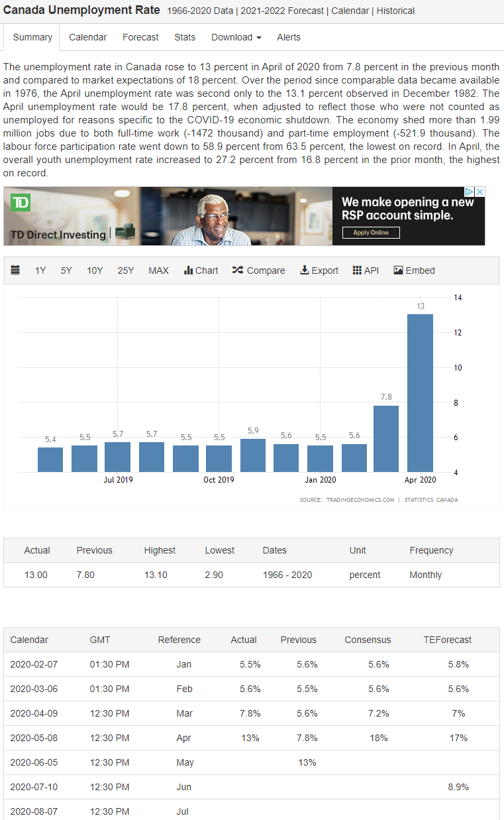
Task: Click the Apr 2020 bar labeled 13
Action: pos(420,393)
